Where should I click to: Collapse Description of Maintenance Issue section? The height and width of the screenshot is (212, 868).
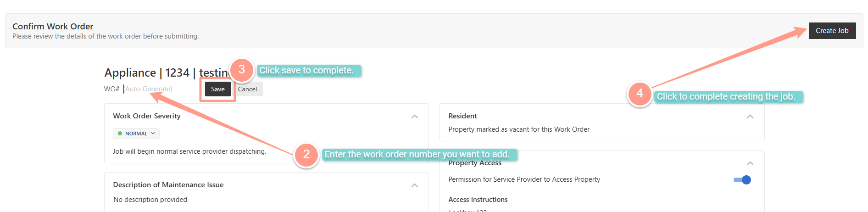[415, 185]
